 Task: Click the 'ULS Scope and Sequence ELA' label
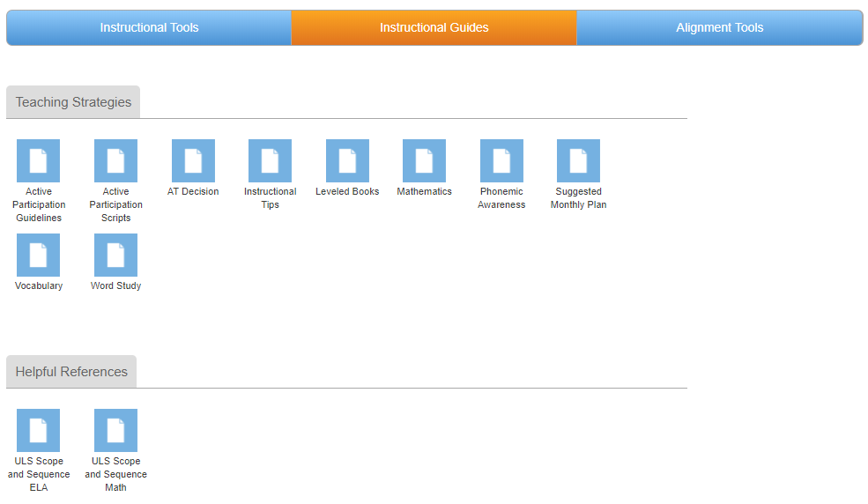click(39, 474)
